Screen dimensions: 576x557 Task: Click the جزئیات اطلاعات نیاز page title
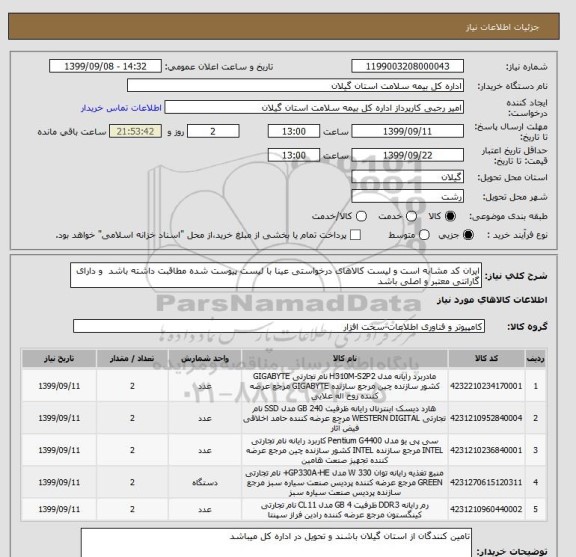502,28
